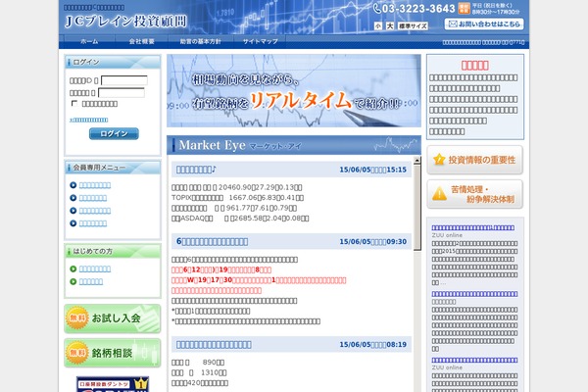588x392 pixels.
Task: Open the お問い合わせはこちら contact button
Action: [x=484, y=24]
